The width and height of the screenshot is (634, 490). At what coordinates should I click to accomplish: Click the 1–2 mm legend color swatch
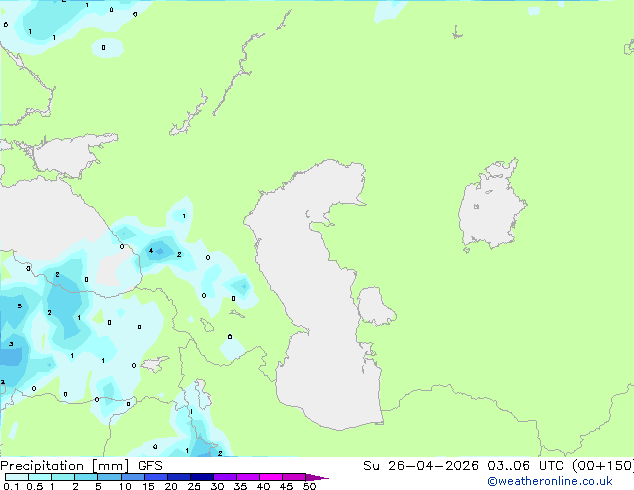tap(63, 477)
